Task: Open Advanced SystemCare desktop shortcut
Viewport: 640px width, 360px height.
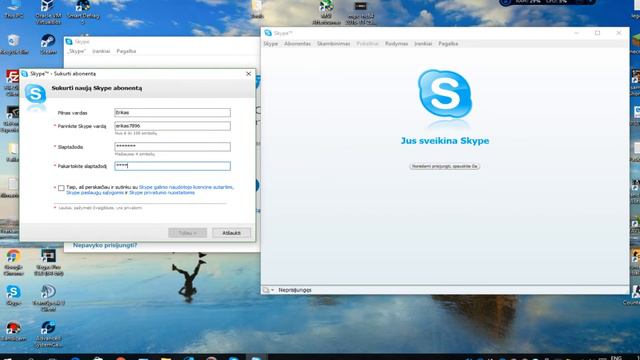Action: click(x=48, y=333)
